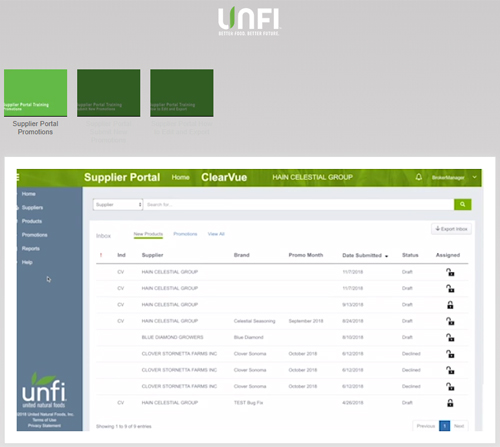500x447 pixels.
Task: Open Supplier Portal Submit New Promotions thumbnail
Action: [x=109, y=93]
